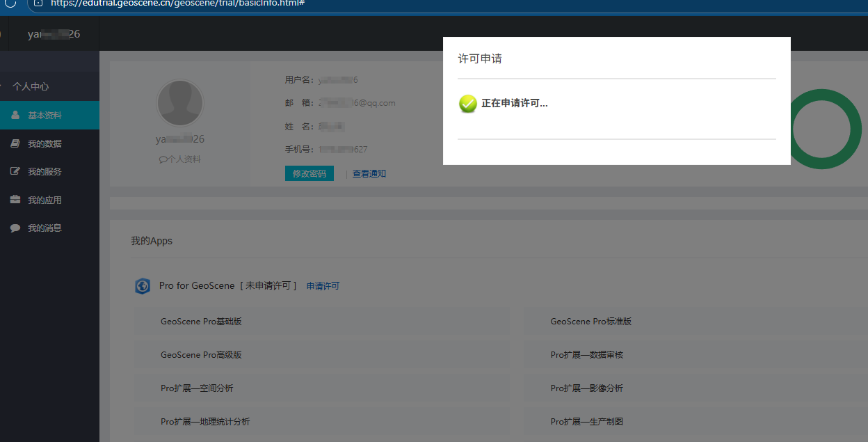Open 我的应用 in the sidebar

(50, 200)
